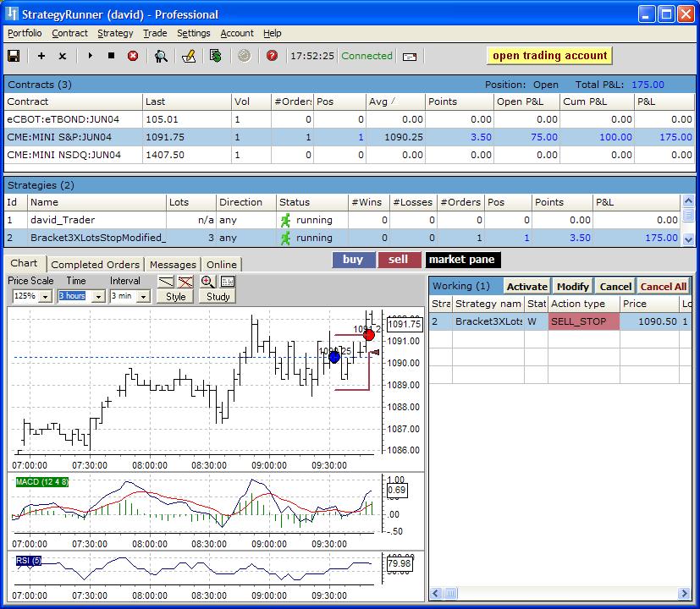
Task: Open the Interval dropdown showing 3 min
Action: click(143, 297)
